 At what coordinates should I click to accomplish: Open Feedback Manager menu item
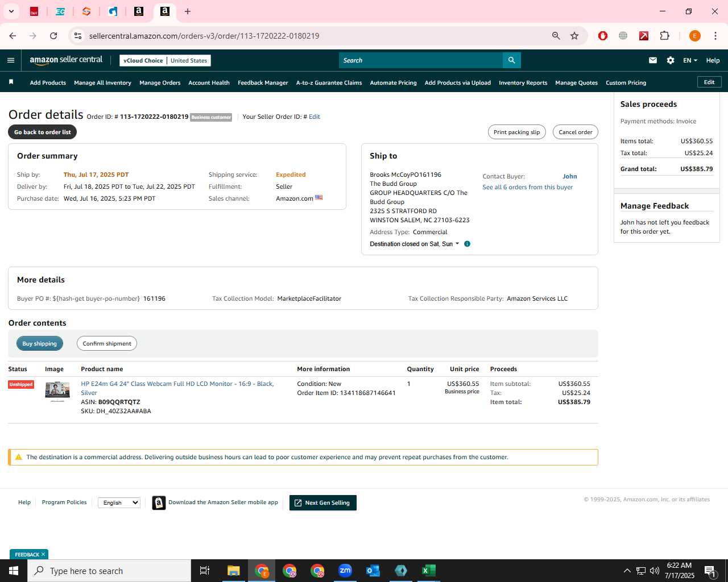(x=263, y=82)
